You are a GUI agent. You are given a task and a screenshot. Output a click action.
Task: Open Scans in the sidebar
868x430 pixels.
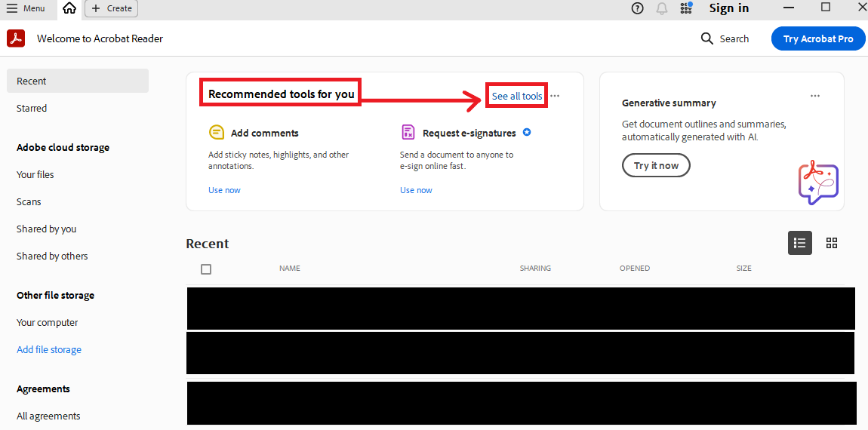coord(29,201)
